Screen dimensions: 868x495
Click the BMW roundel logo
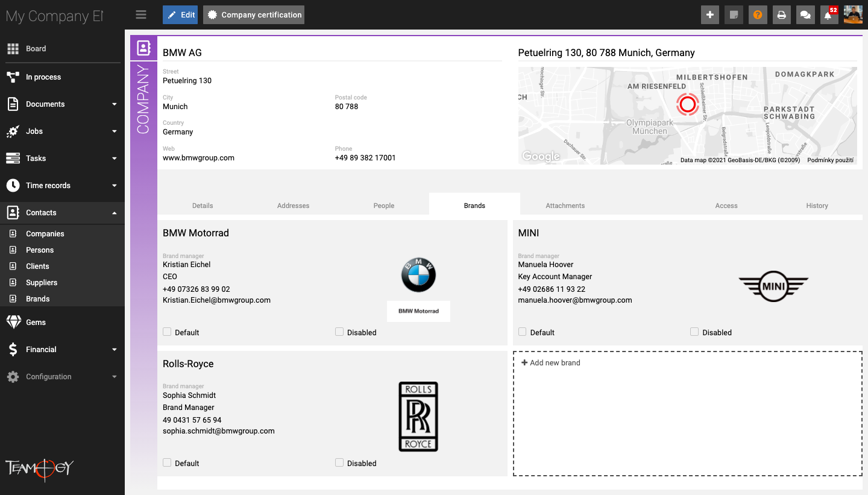418,276
